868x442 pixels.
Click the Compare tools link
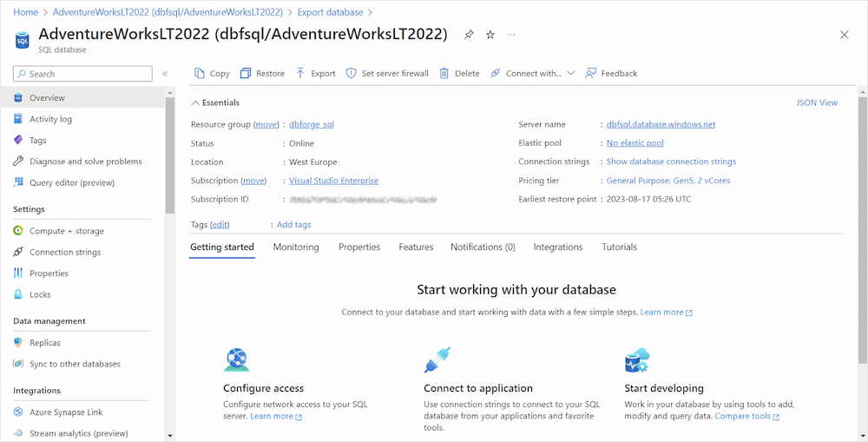tap(746, 416)
